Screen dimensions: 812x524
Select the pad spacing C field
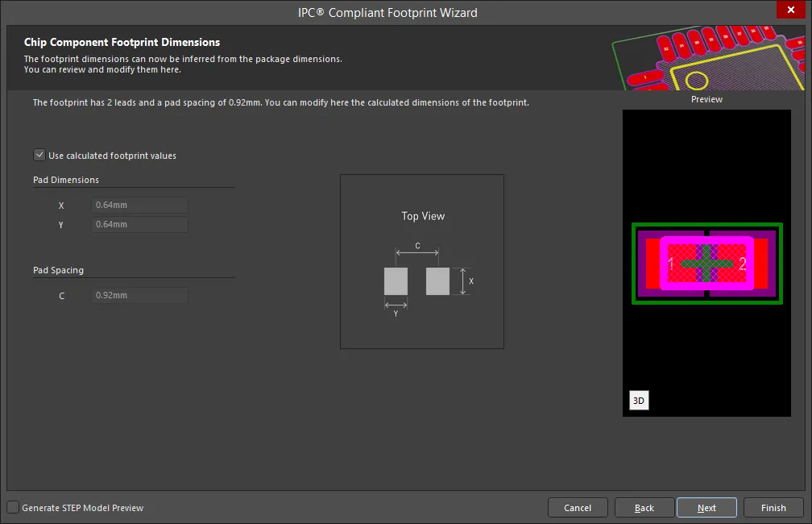(x=140, y=295)
